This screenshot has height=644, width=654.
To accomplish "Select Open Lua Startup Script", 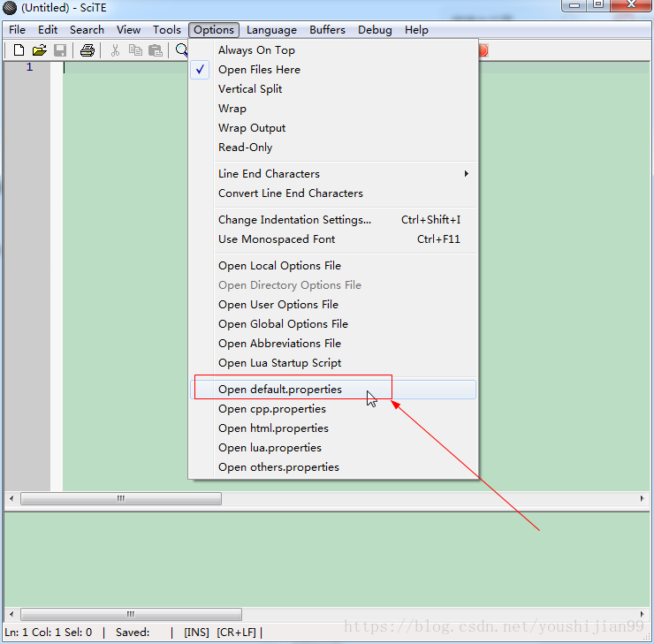I will point(334,363).
